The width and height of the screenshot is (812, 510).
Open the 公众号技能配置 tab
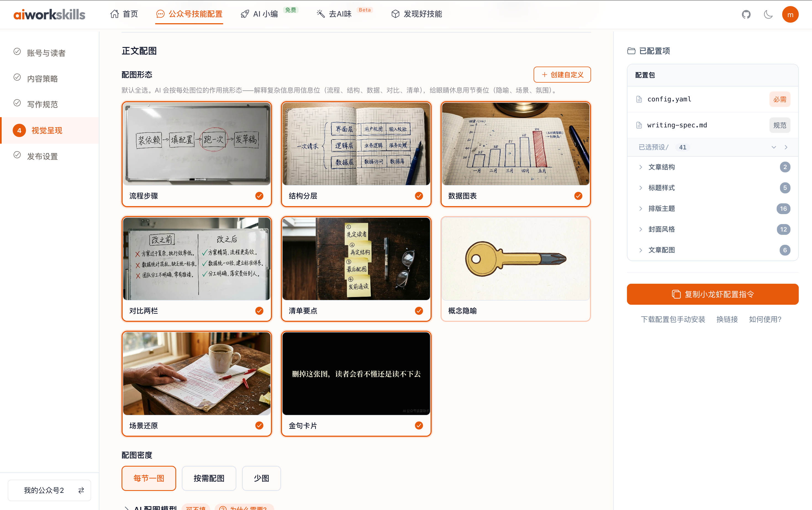(x=189, y=14)
